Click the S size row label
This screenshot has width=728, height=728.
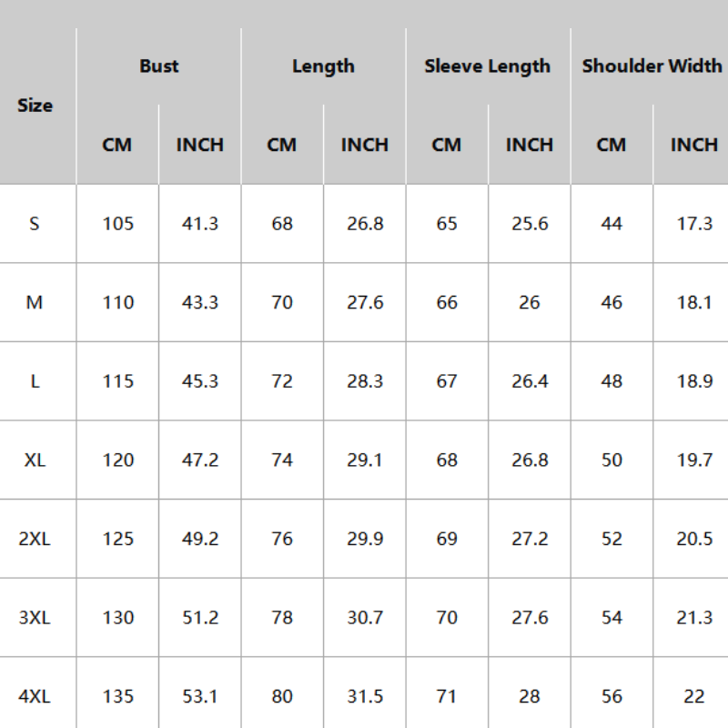pyautogui.click(x=35, y=224)
